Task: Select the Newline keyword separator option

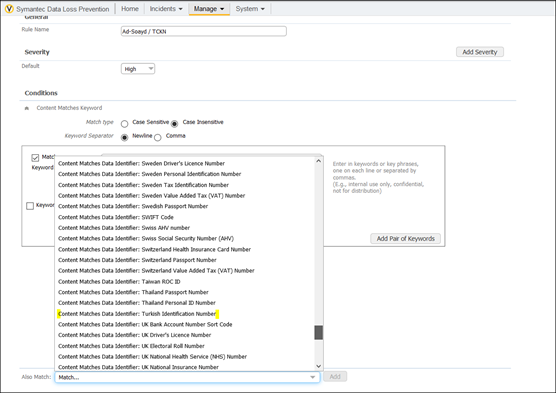Action: point(124,137)
